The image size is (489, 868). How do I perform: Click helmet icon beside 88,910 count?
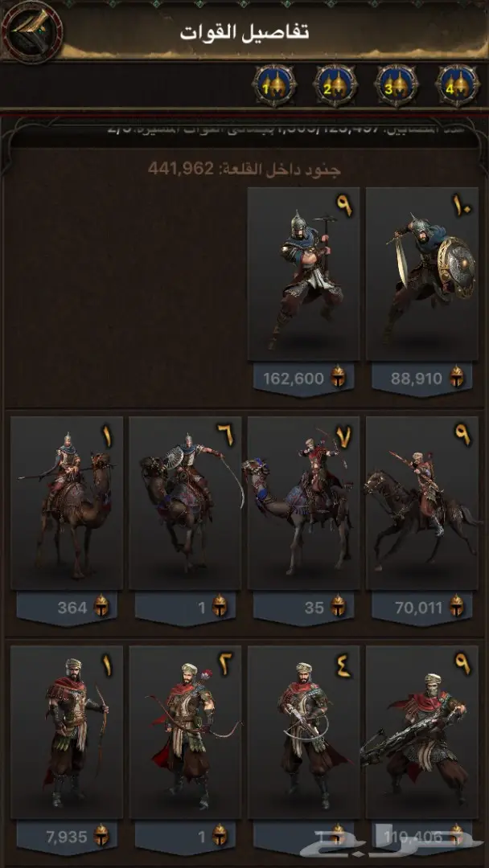pos(456,379)
